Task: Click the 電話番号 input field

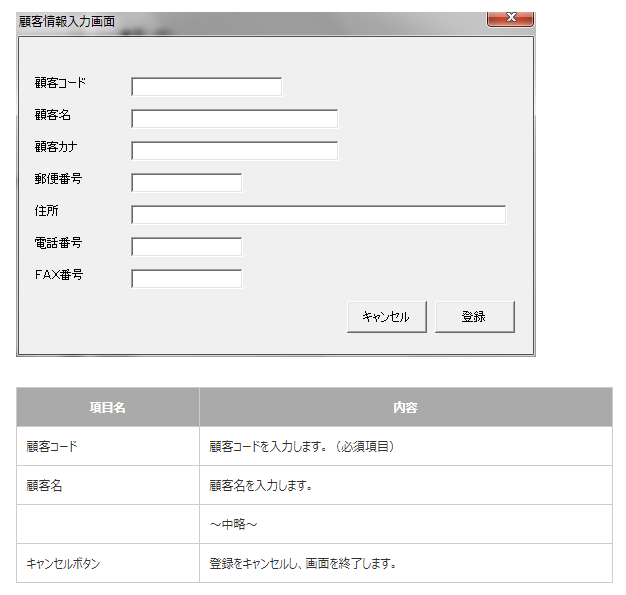Action: point(186,247)
